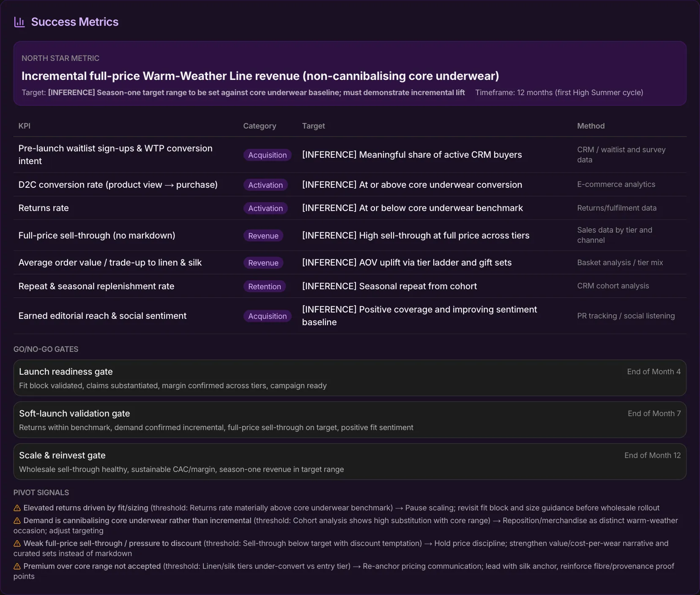Click the 'Target' column header
This screenshot has height=595, width=700.
click(x=314, y=126)
